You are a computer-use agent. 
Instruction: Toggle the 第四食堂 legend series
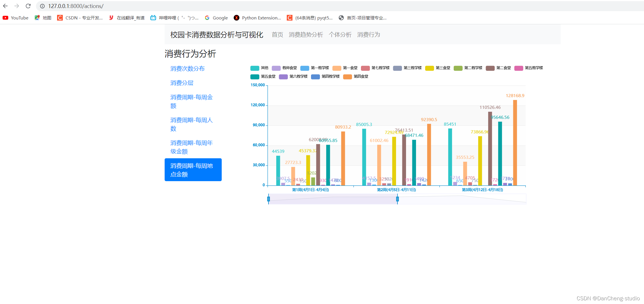[x=356, y=77]
